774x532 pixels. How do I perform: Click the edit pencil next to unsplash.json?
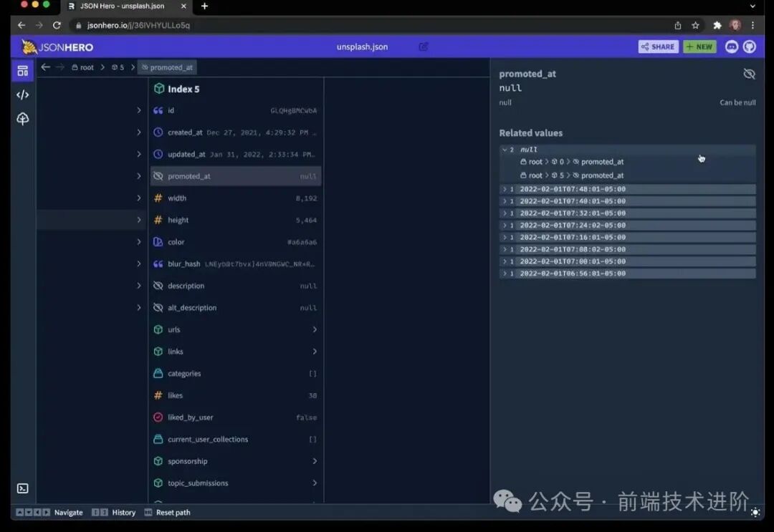click(x=423, y=47)
